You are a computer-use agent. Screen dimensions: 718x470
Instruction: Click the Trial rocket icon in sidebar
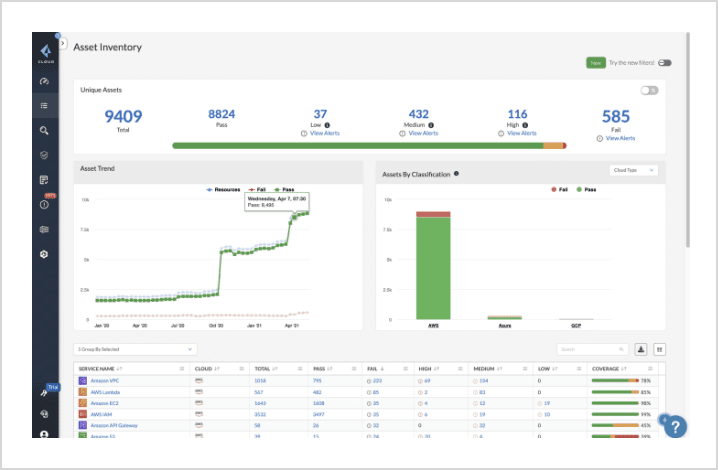[x=44, y=393]
